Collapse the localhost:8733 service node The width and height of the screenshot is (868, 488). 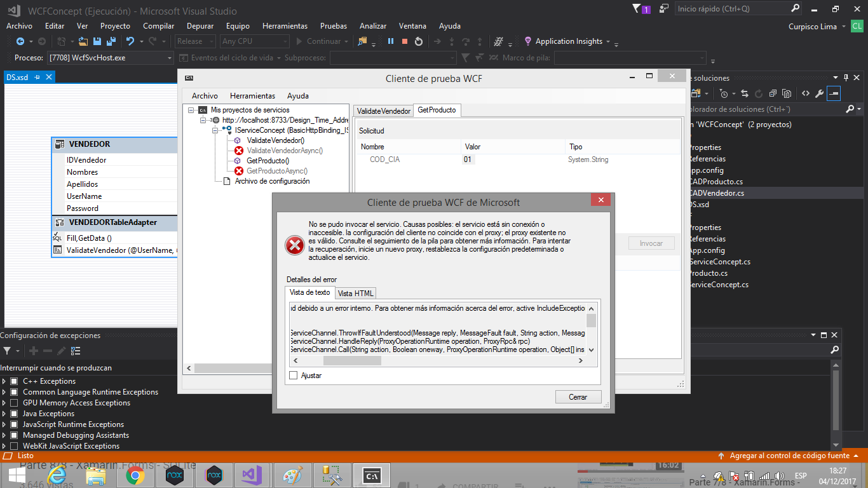[203, 120]
